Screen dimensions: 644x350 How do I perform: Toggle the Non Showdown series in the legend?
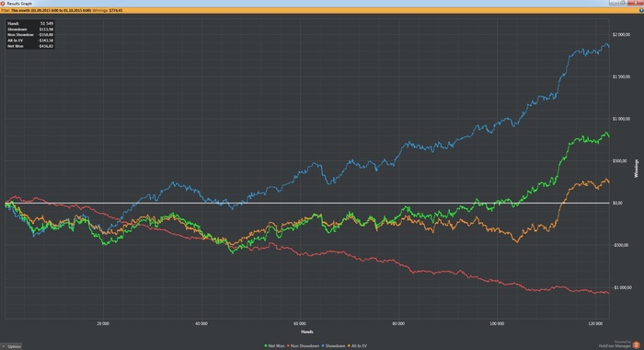303,346
